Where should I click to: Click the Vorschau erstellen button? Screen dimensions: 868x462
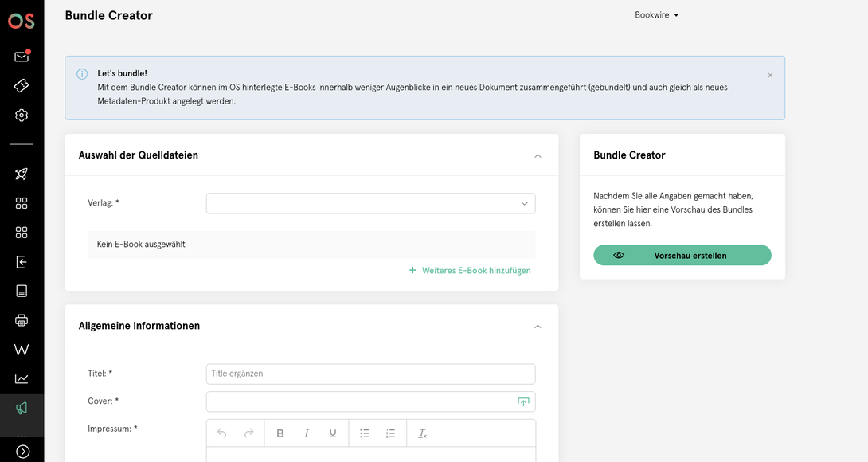coord(682,255)
